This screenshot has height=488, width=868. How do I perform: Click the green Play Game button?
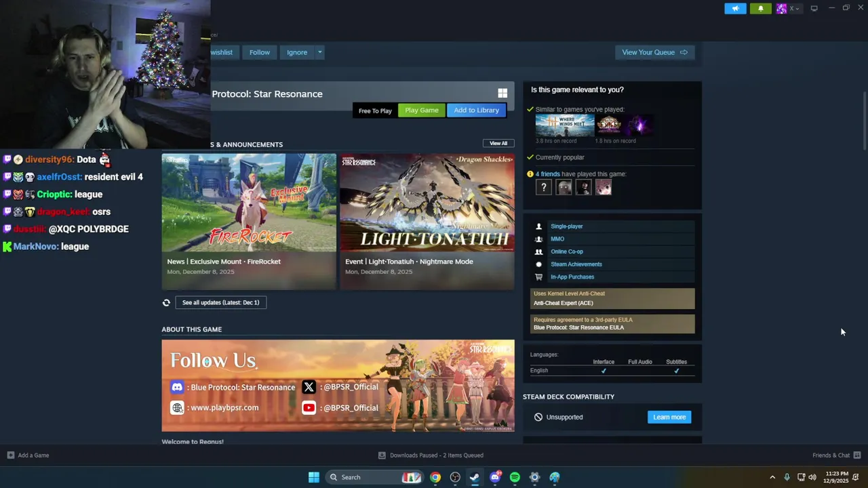tap(422, 110)
